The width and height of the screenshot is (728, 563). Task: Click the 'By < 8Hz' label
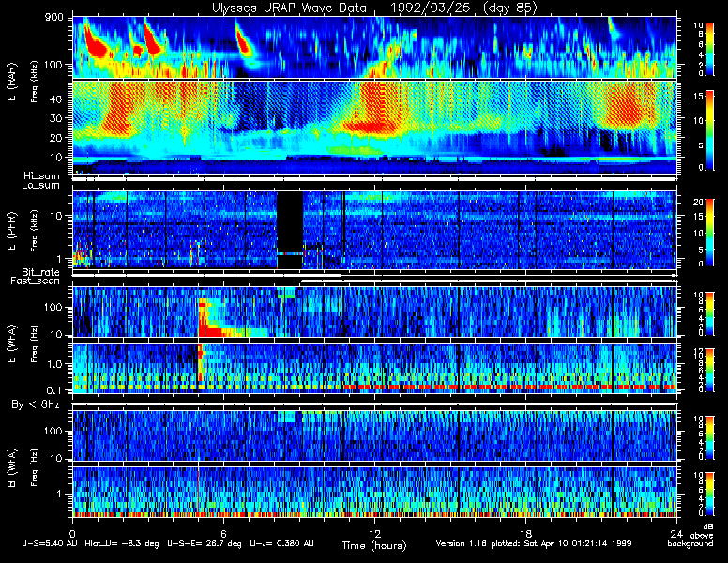point(36,404)
